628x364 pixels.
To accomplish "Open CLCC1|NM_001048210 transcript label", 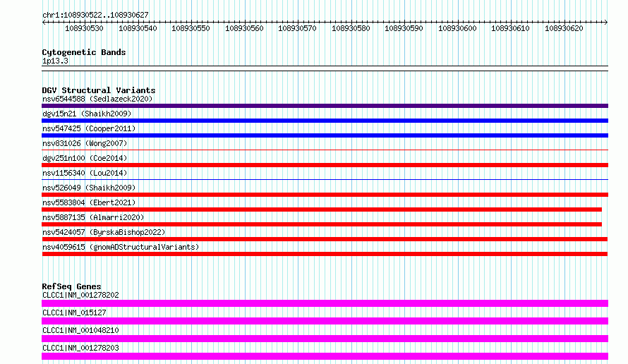I will (x=80, y=330).
